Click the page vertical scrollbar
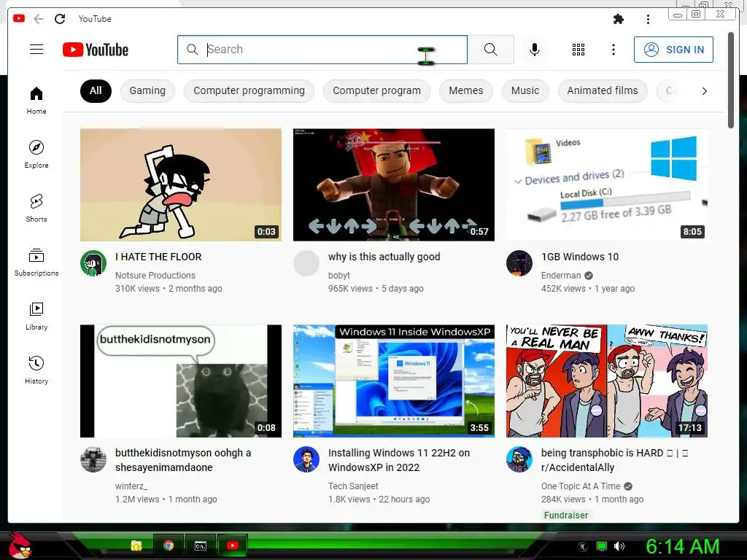This screenshot has width=747, height=560. click(731, 80)
